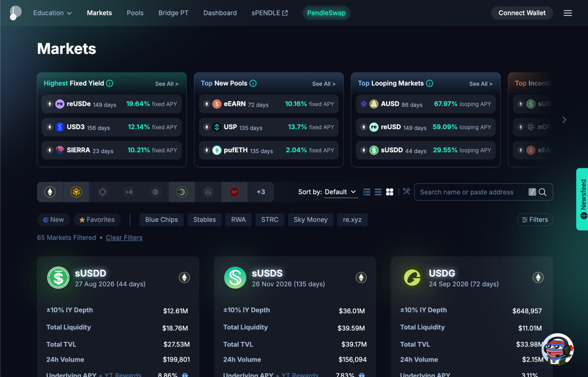Toggle the Sky Money category filter

pos(311,220)
